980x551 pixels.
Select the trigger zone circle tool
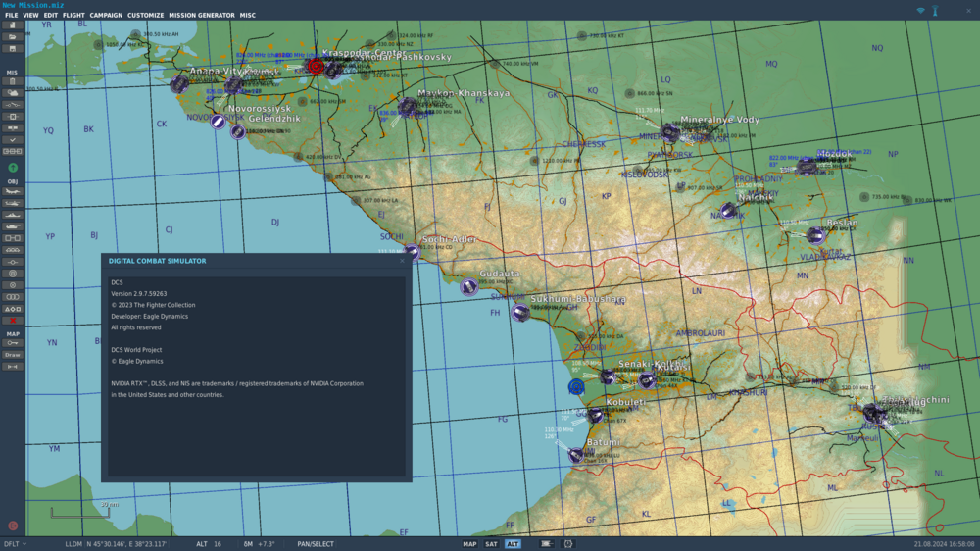click(12, 274)
